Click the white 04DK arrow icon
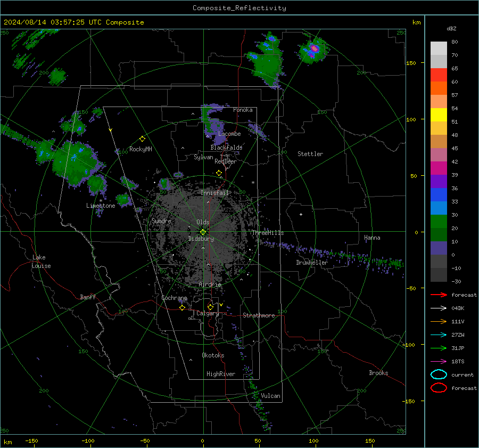479x448 pixels. [x=439, y=308]
